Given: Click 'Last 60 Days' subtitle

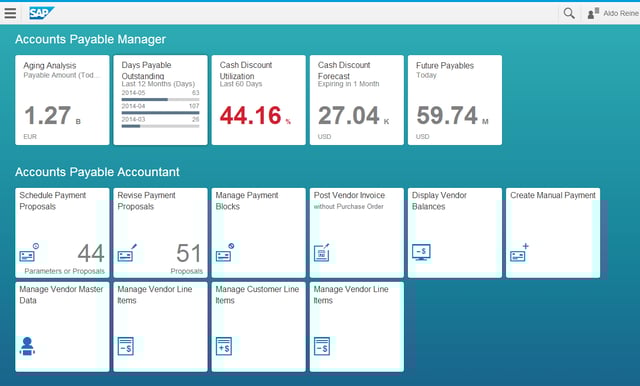Looking at the screenshot, I should coord(241,84).
